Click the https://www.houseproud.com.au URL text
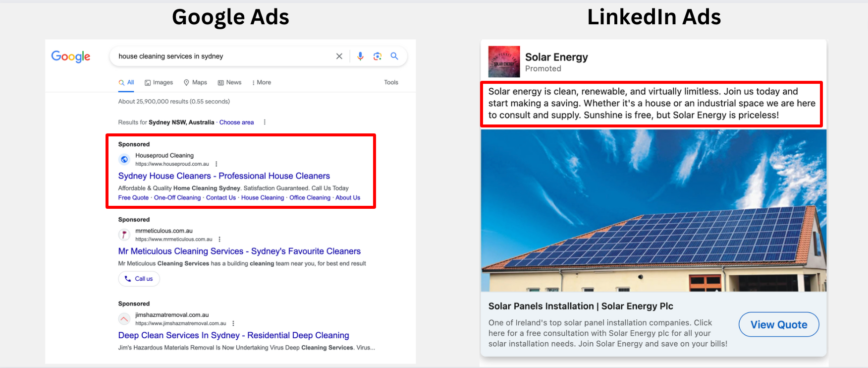Screen dimensions: 868x368 (172, 164)
